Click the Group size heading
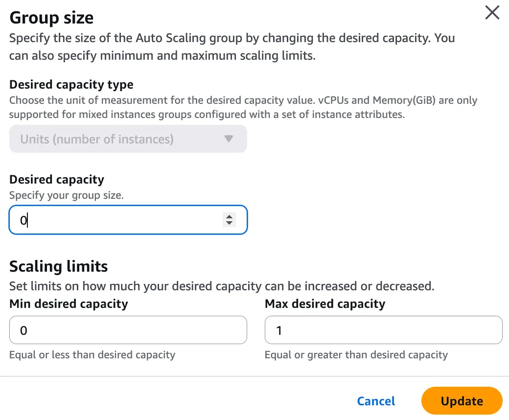The width and height of the screenshot is (509, 420). tap(51, 18)
